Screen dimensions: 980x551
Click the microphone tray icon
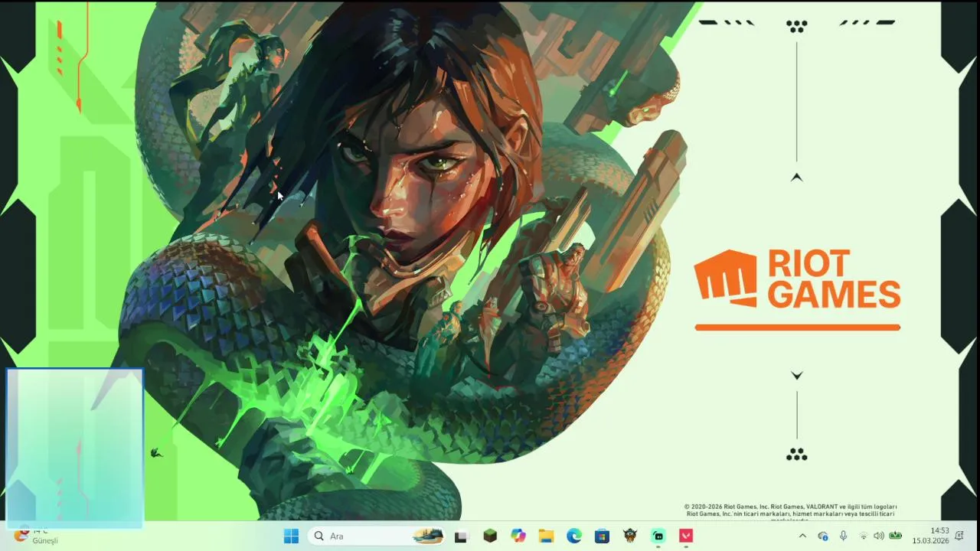[843, 536]
